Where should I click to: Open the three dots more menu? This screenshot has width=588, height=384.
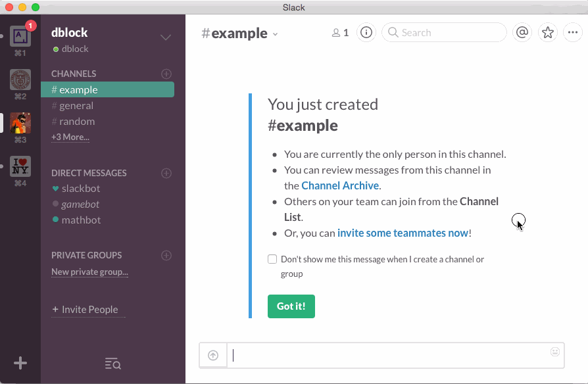[573, 33]
